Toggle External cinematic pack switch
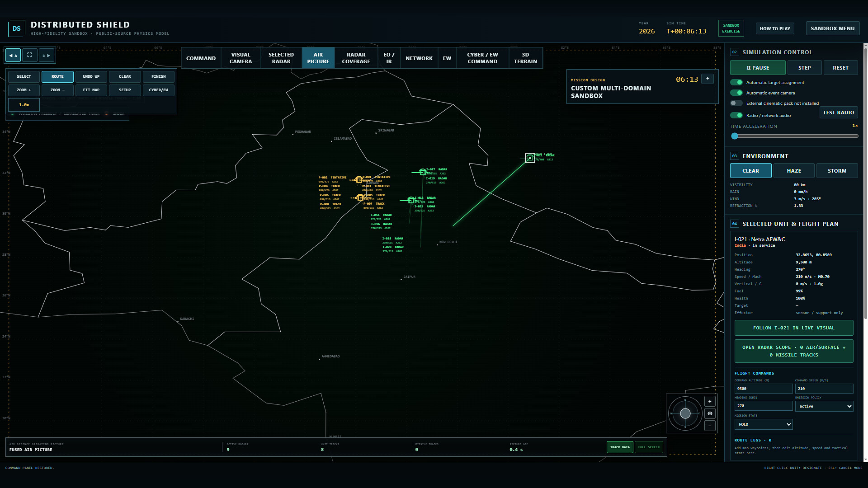Image resolution: width=868 pixels, height=488 pixels. 736,103
